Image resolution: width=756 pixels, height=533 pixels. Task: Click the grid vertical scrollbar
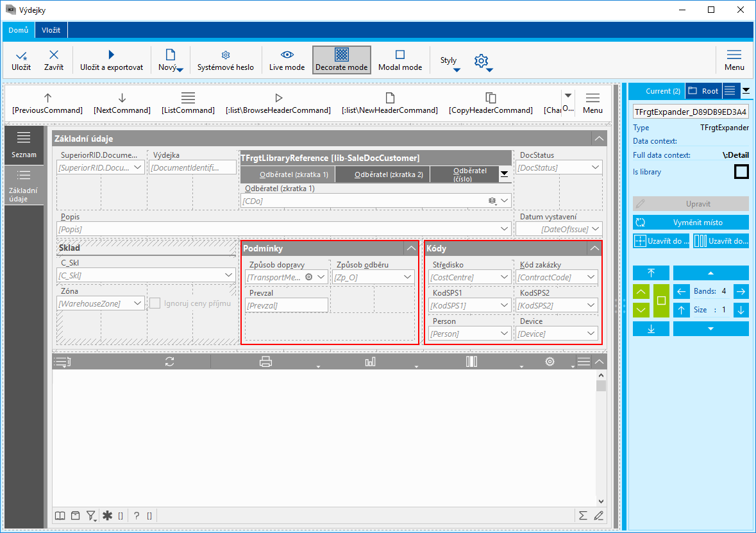click(x=601, y=438)
